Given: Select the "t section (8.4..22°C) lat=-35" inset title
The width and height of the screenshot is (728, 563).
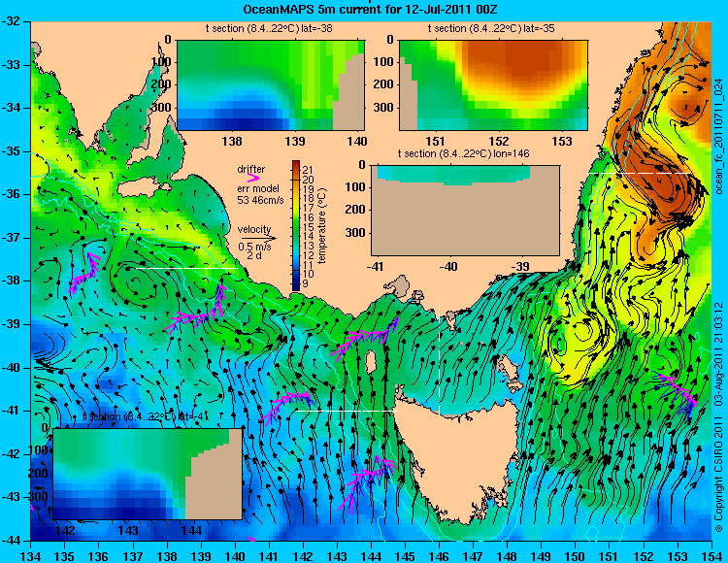Looking at the screenshot, I should pos(491,28).
